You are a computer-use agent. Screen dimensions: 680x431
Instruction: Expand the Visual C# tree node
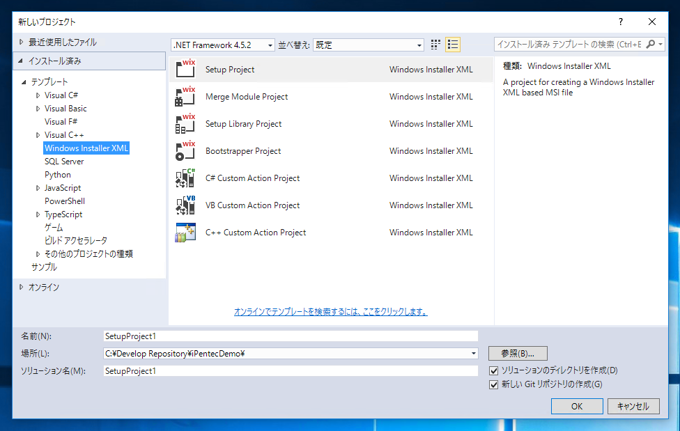pos(38,95)
